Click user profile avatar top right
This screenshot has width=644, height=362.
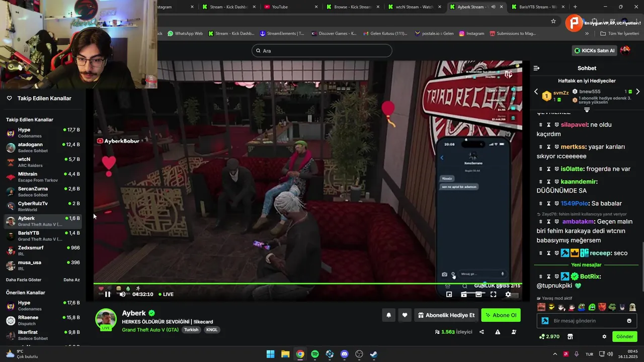click(x=625, y=50)
